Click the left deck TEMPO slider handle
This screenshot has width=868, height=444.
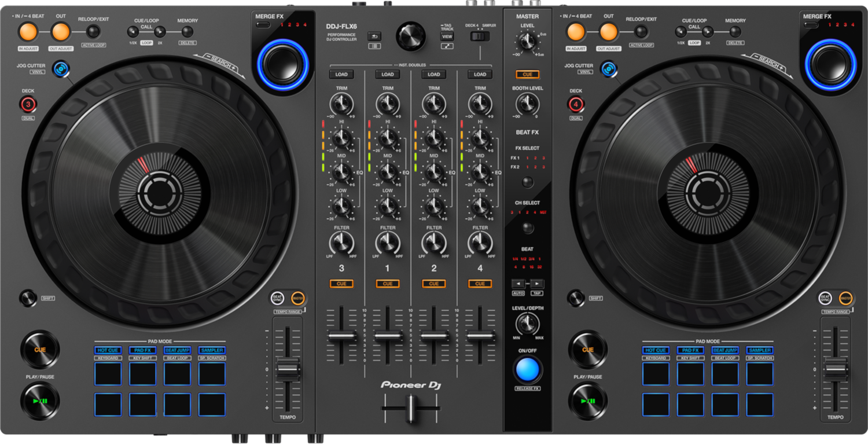click(x=288, y=369)
